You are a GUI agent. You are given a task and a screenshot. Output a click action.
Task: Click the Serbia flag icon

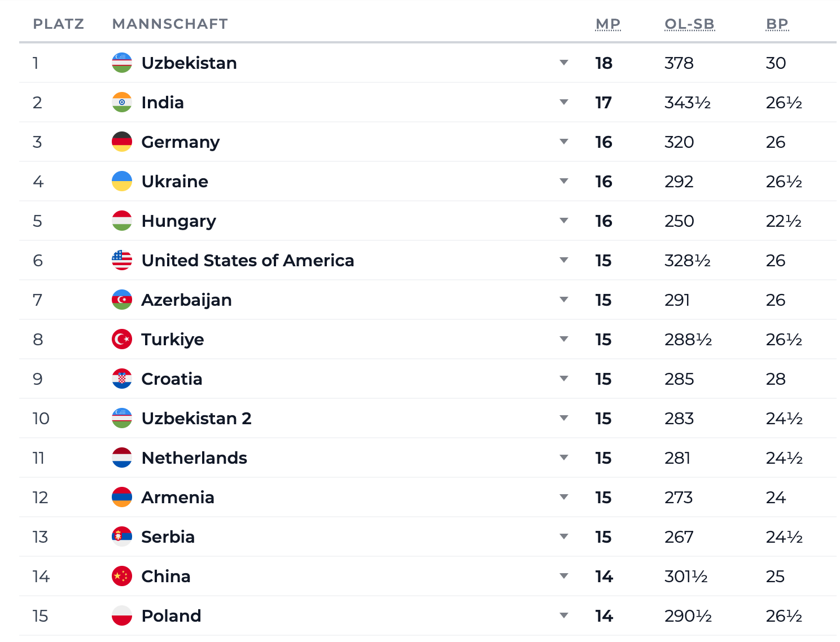[x=122, y=537]
